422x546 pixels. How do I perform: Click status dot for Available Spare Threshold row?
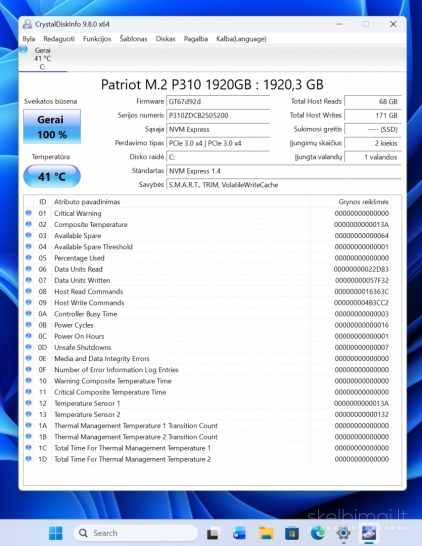click(x=29, y=246)
